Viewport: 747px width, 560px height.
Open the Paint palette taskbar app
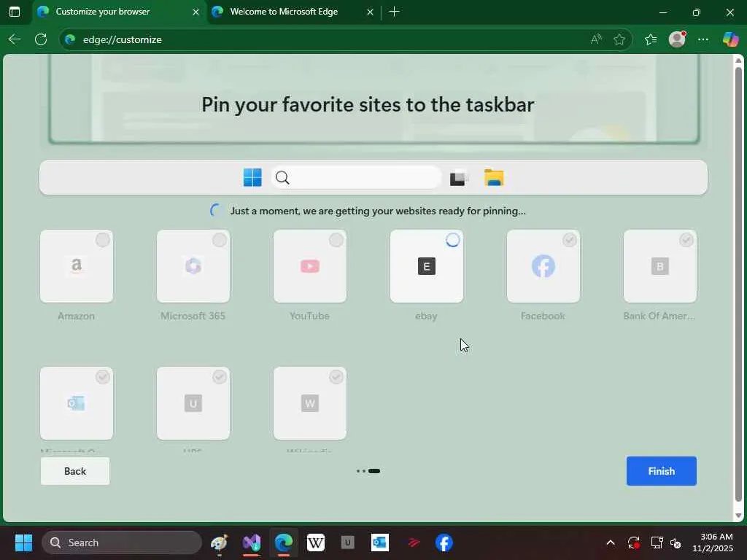pos(219,542)
